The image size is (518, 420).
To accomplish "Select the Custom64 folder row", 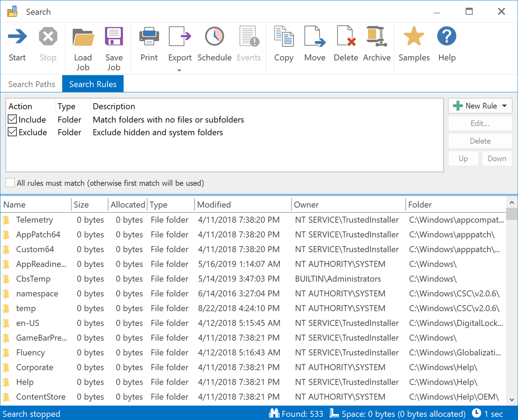I will pyautogui.click(x=253, y=249).
